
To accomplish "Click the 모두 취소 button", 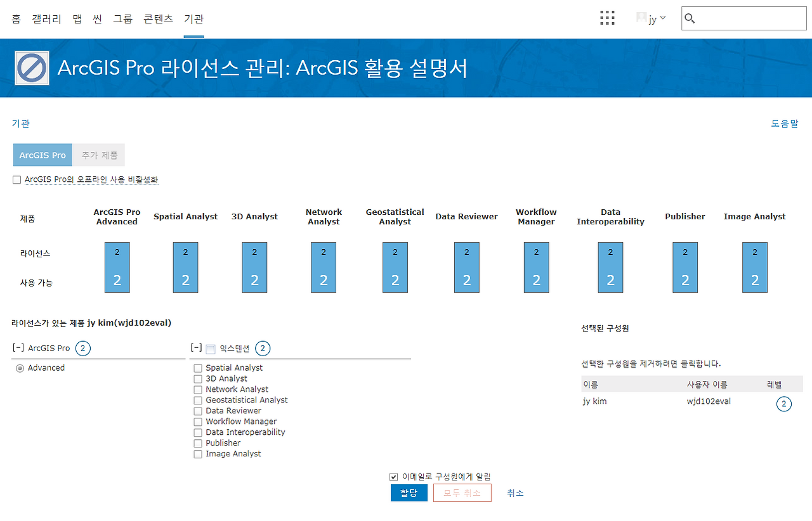I will point(462,493).
